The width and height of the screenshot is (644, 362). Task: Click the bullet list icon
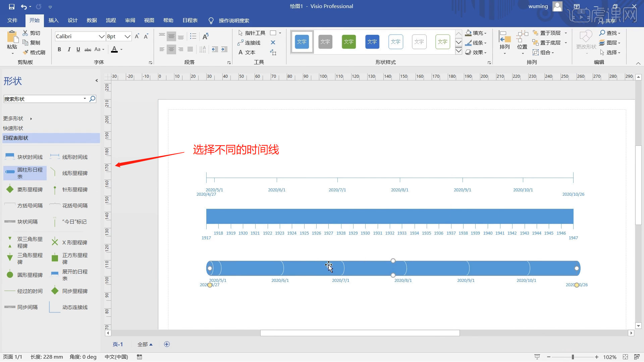click(x=193, y=36)
